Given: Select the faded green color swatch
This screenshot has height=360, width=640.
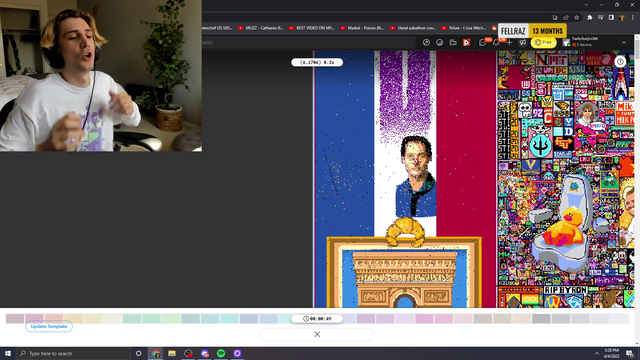Looking at the screenshot, I should pos(132,318).
